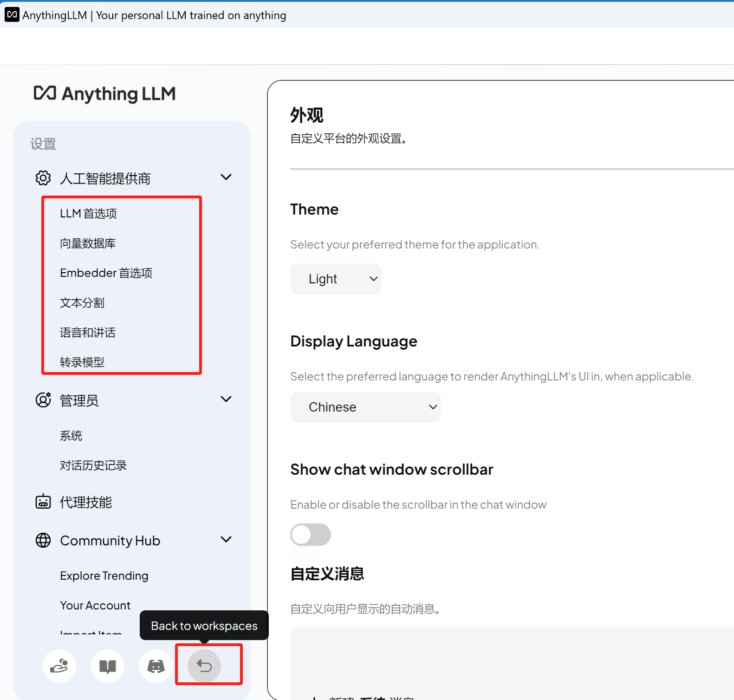Click the Anything LLM logo
Viewport: 734px width, 700px height.
[x=105, y=94]
